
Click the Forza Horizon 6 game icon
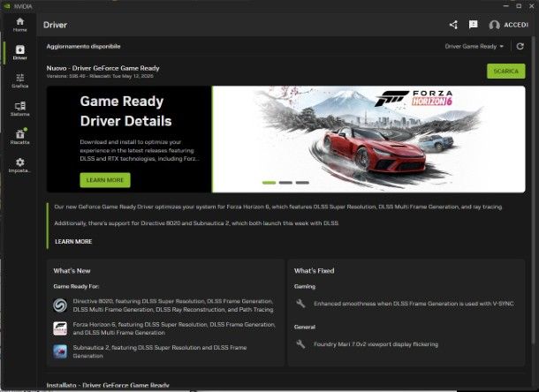point(60,328)
